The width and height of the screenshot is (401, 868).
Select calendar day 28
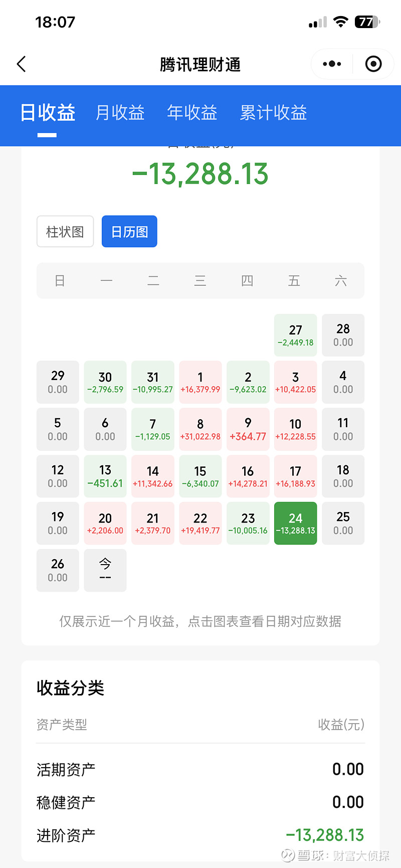point(343,335)
